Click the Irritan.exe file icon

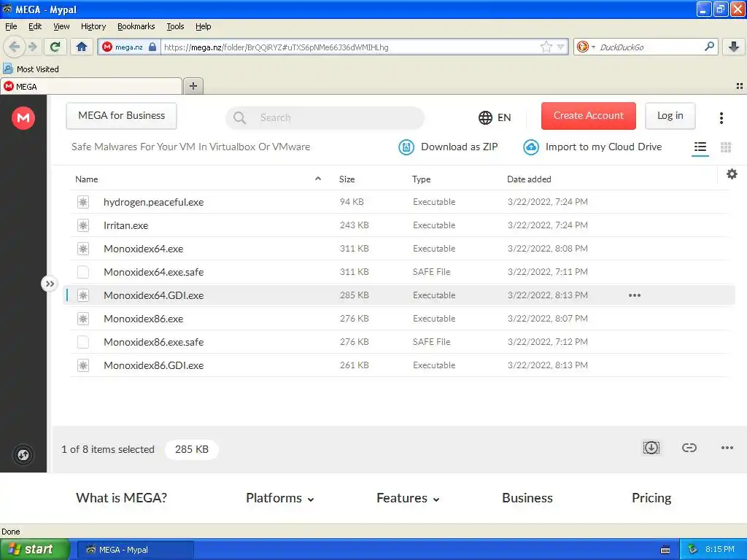click(83, 225)
